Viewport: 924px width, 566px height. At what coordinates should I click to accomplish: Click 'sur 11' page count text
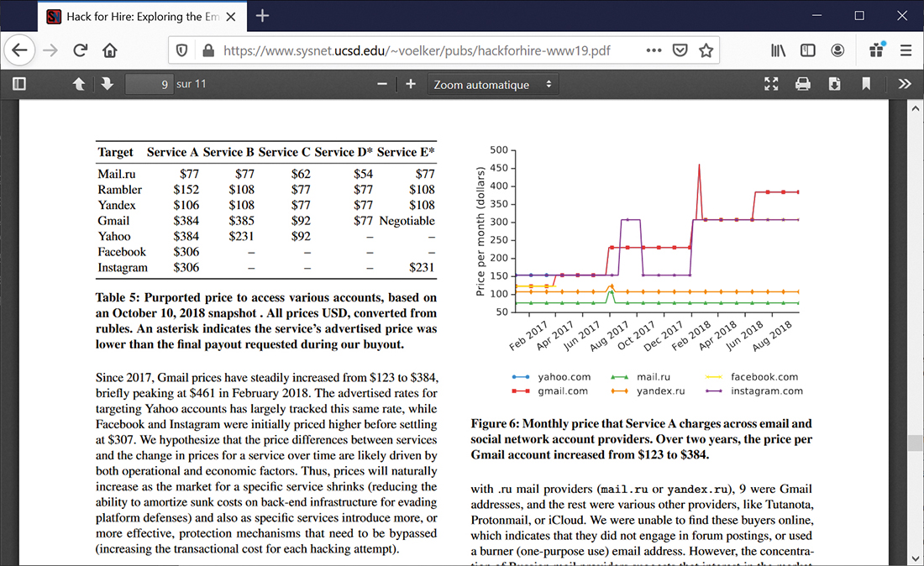pos(191,84)
